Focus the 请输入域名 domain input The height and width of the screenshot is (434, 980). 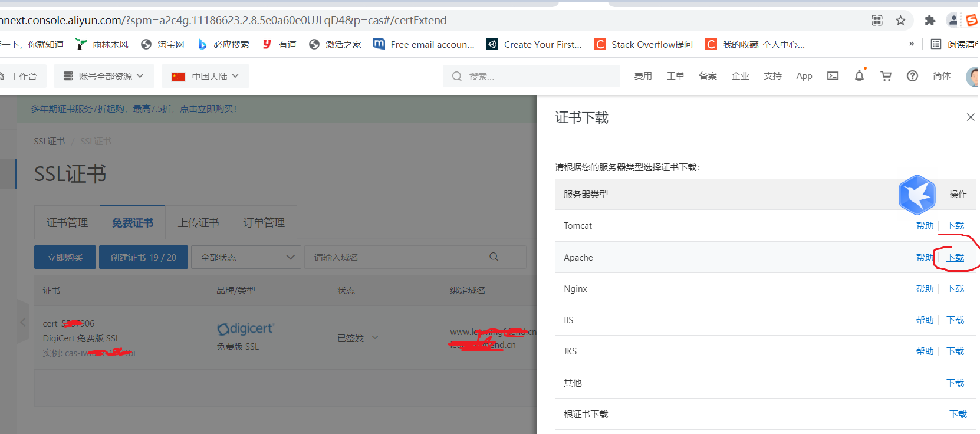(x=384, y=257)
